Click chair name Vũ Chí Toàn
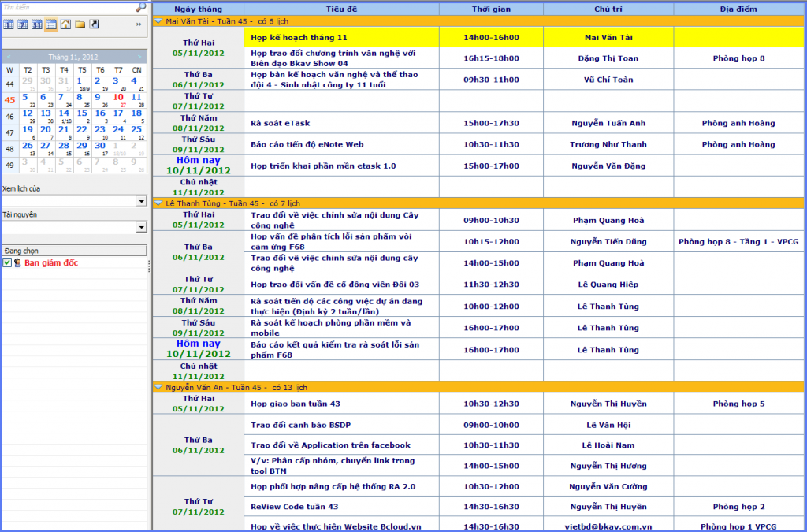This screenshot has width=807, height=532. 608,80
